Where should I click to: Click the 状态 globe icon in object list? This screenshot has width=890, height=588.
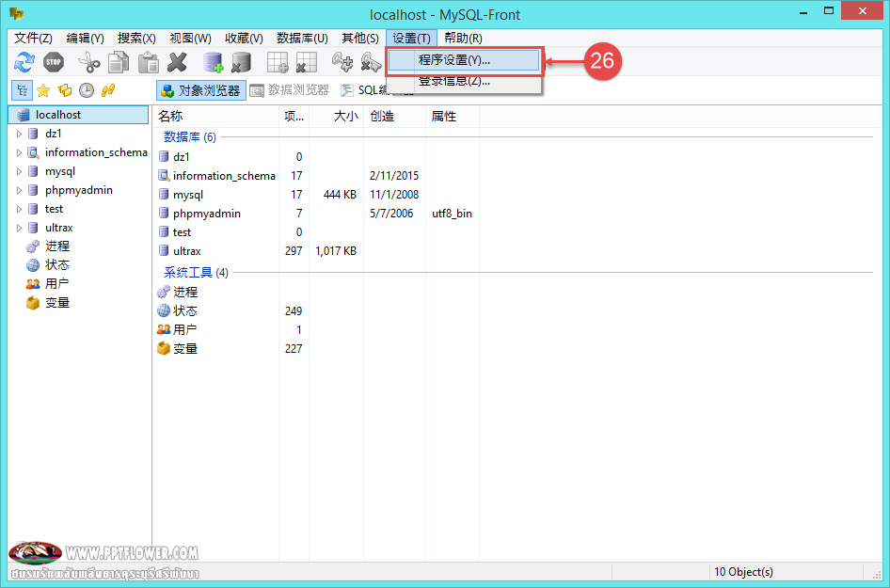[164, 311]
